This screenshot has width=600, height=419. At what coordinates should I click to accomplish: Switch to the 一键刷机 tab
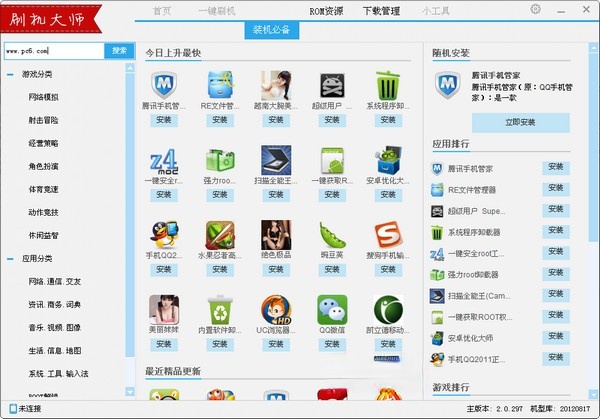click(x=217, y=11)
